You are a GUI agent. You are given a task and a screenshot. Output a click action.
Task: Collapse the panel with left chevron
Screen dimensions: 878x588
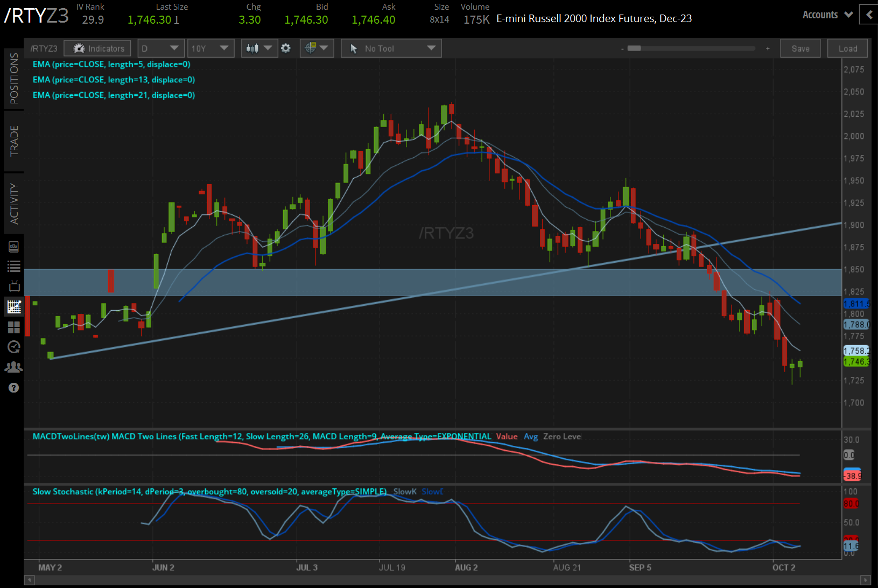click(869, 15)
